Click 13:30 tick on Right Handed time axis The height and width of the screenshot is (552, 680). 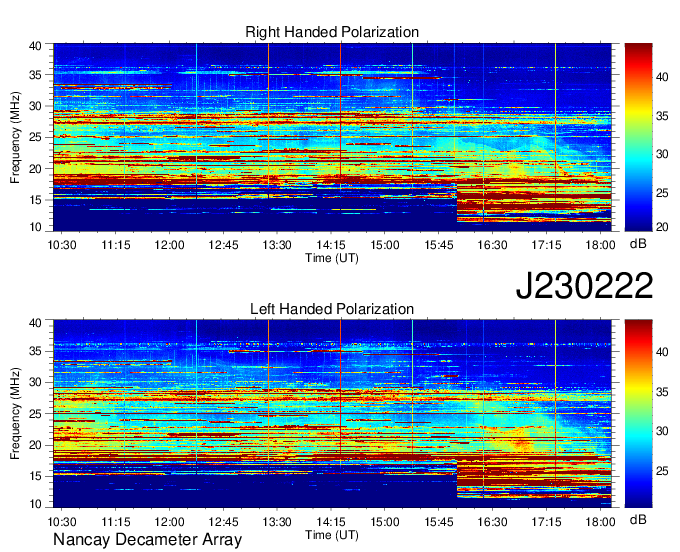point(277,245)
